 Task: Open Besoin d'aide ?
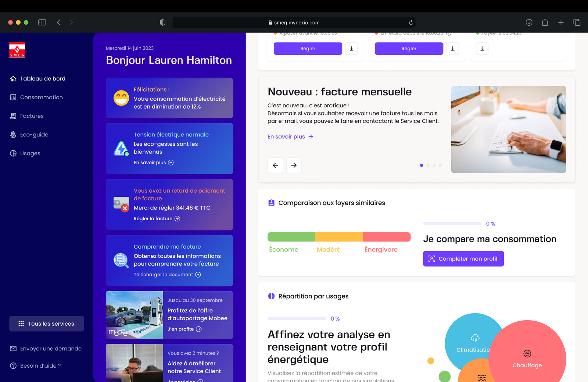(35, 366)
